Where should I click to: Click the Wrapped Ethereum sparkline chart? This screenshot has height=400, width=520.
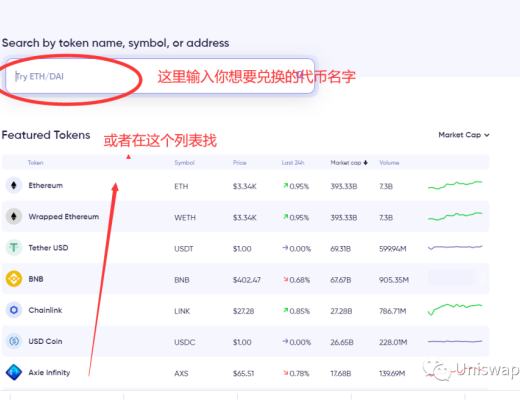point(455,216)
